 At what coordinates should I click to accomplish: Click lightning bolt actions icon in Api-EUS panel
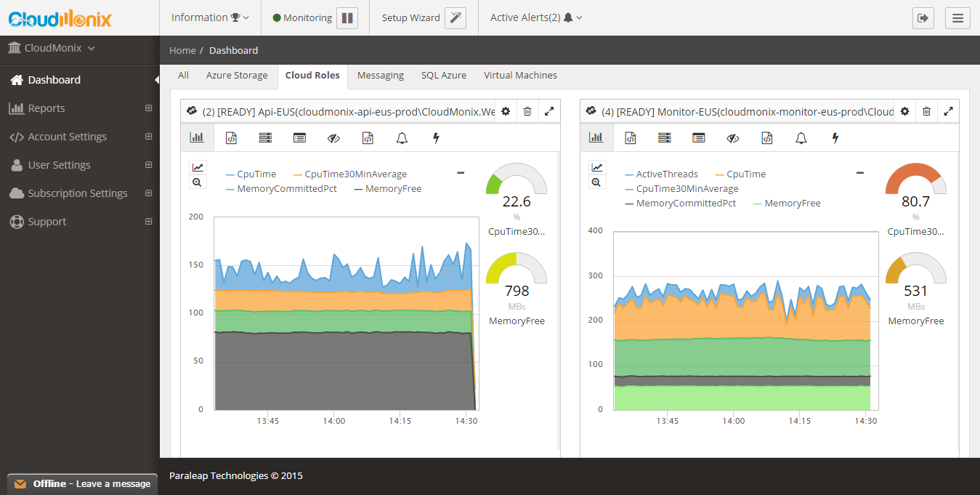(436, 137)
